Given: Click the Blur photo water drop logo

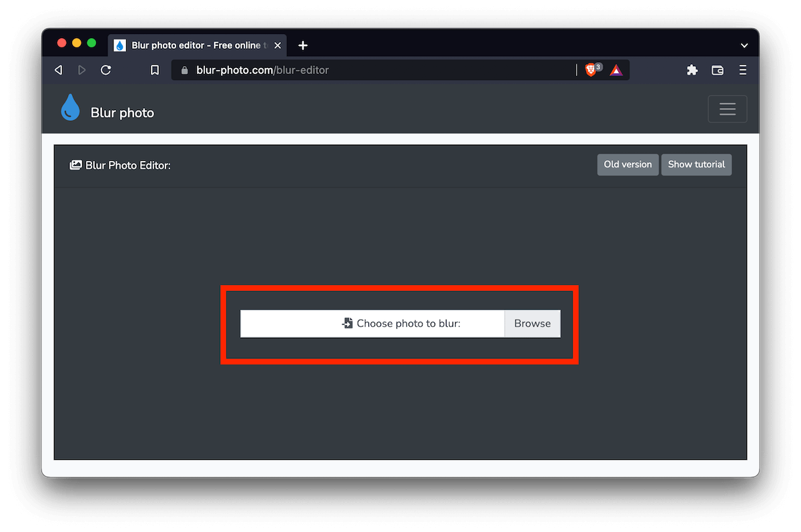Looking at the screenshot, I should pyautogui.click(x=70, y=107).
